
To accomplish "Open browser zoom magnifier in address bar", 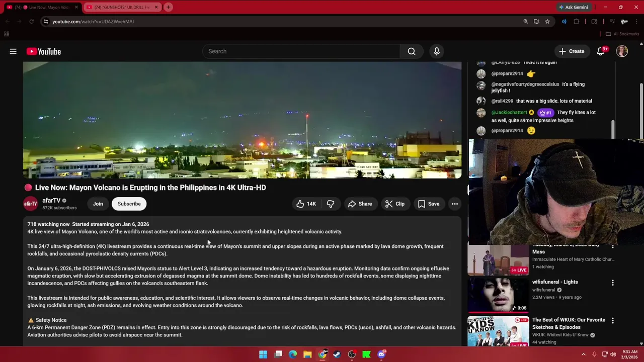I will pyautogui.click(x=526, y=22).
